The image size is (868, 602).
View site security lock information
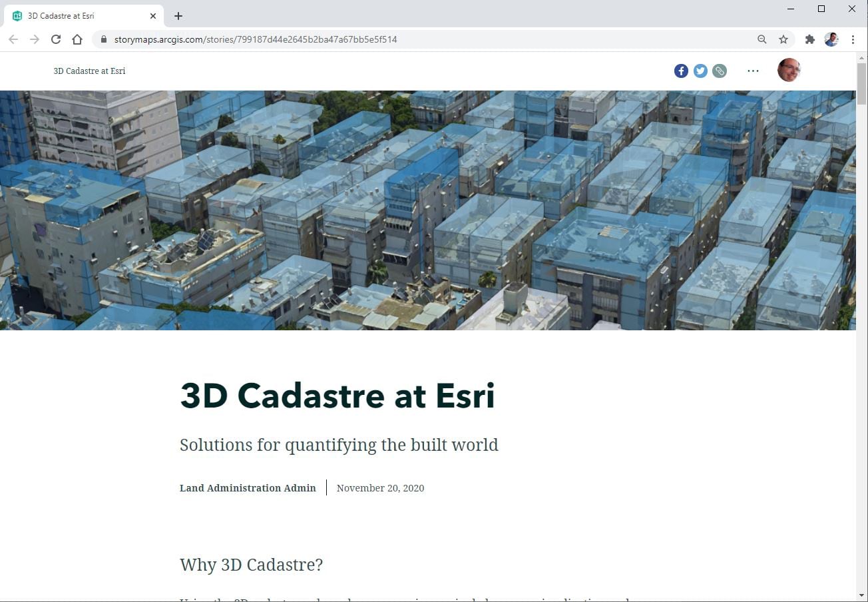(104, 39)
